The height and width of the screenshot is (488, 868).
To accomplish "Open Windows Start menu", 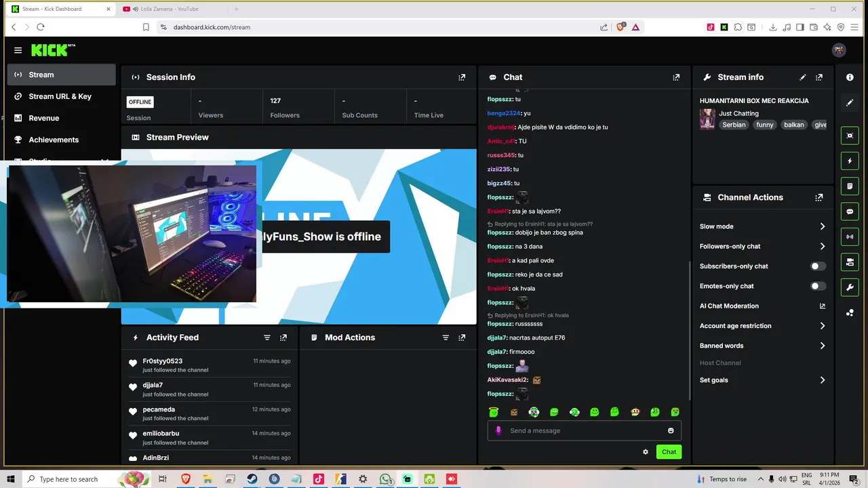I will click(x=10, y=479).
